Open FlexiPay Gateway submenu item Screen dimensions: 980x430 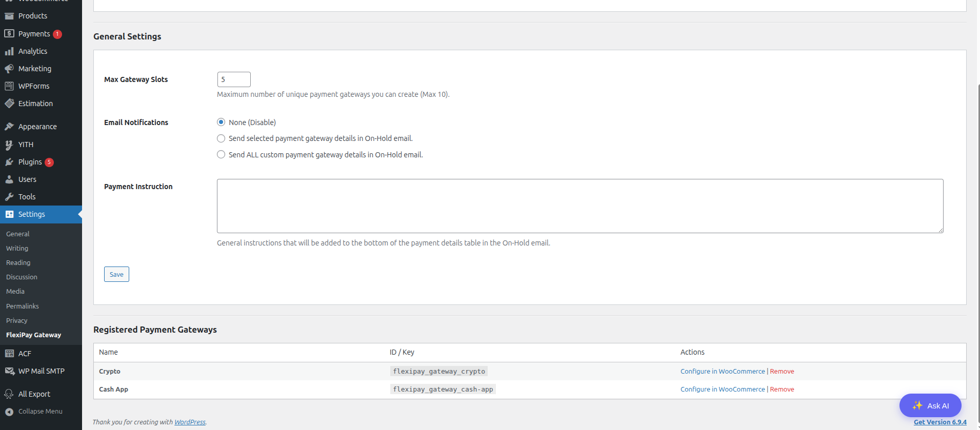34,335
